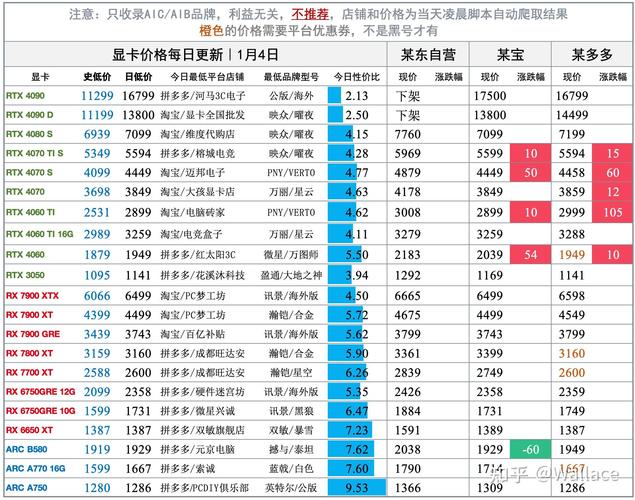Click 下架 in the RTX 4090 row
The image size is (635, 500).
coord(407,96)
